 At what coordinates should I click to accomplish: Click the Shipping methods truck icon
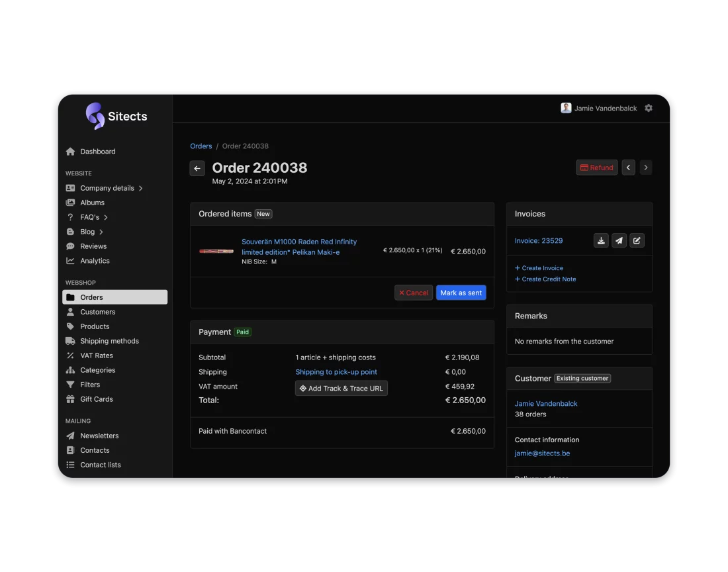(x=70, y=341)
